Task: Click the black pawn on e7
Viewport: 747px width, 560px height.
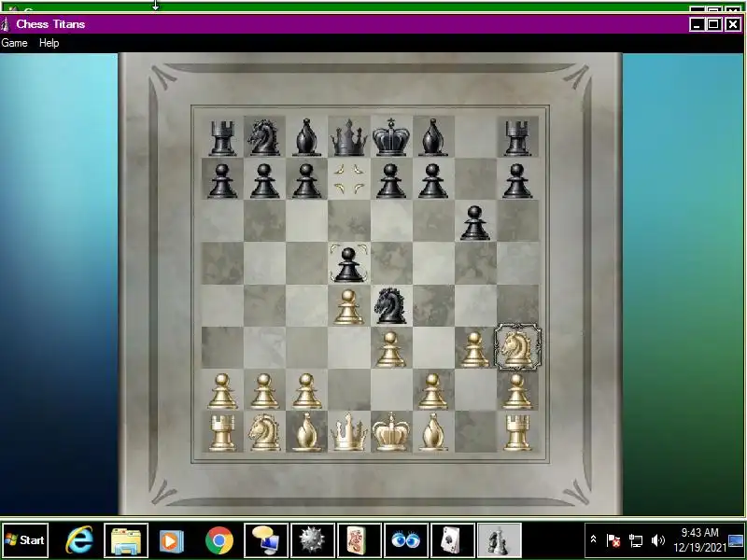Action: pyautogui.click(x=390, y=180)
